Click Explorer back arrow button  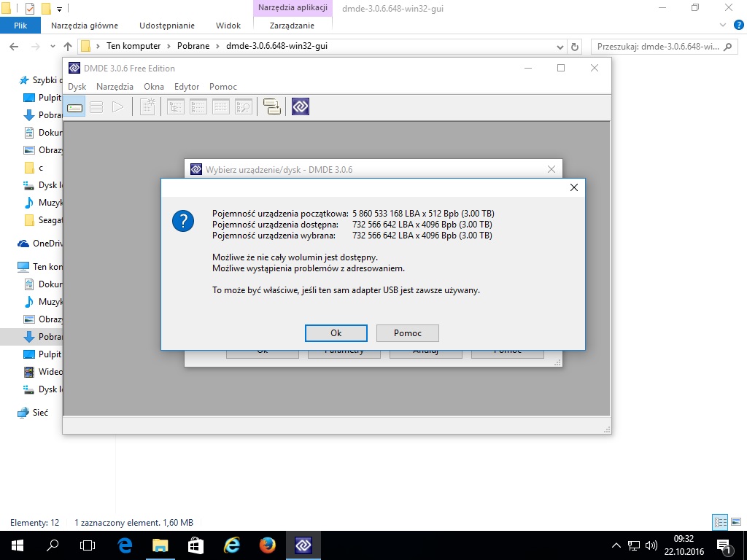tap(14, 47)
